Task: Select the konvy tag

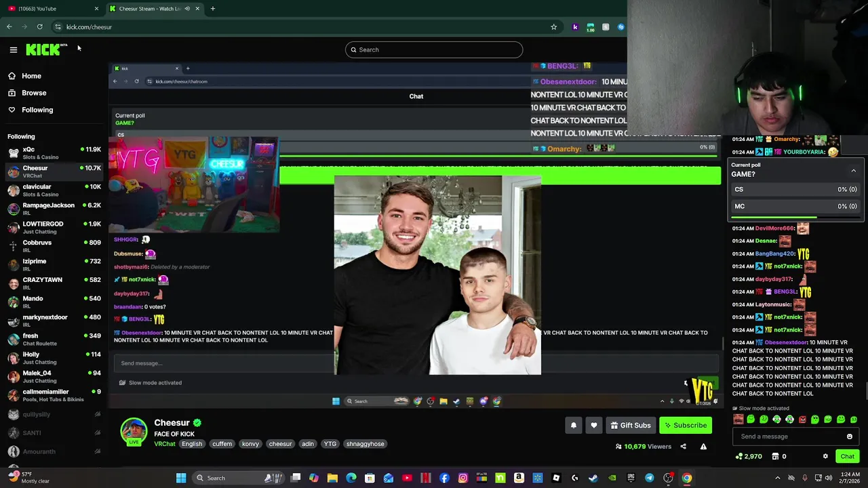Action: click(250, 444)
